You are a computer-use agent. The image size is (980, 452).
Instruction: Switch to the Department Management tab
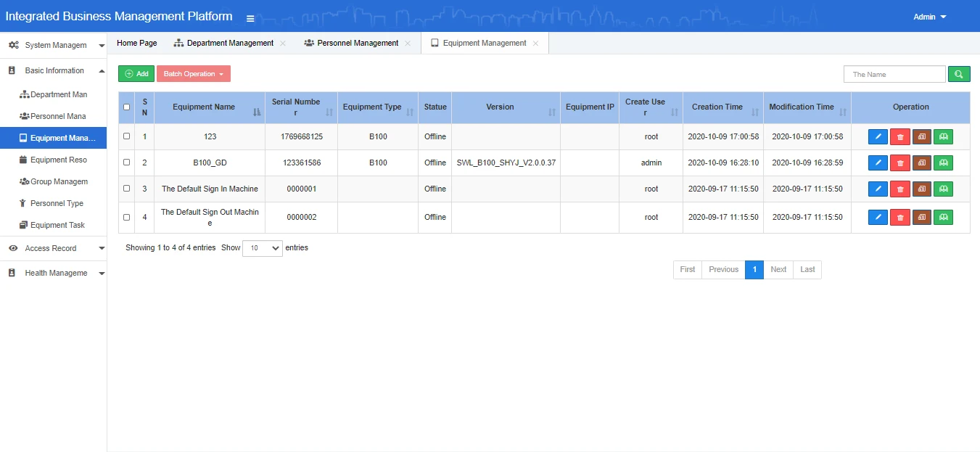pyautogui.click(x=229, y=44)
